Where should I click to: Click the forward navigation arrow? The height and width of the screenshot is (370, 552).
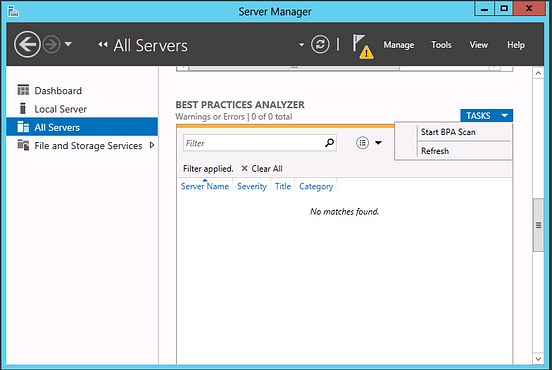point(51,45)
